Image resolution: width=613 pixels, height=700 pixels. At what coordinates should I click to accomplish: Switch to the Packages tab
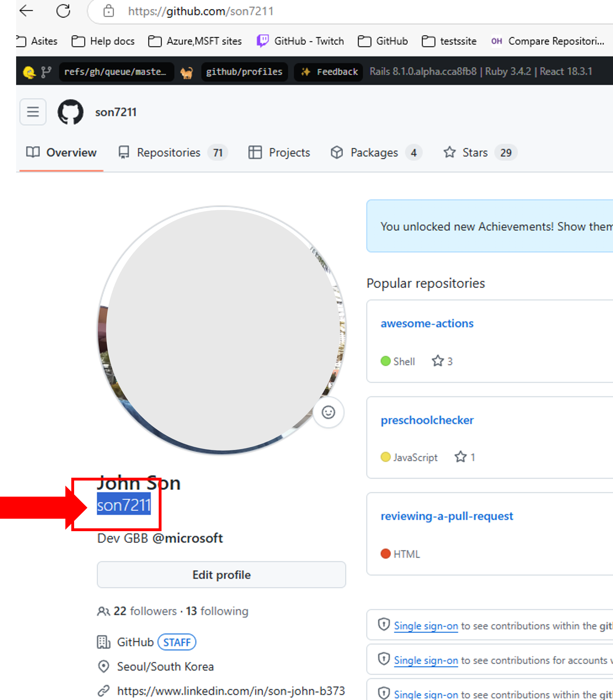click(x=376, y=152)
